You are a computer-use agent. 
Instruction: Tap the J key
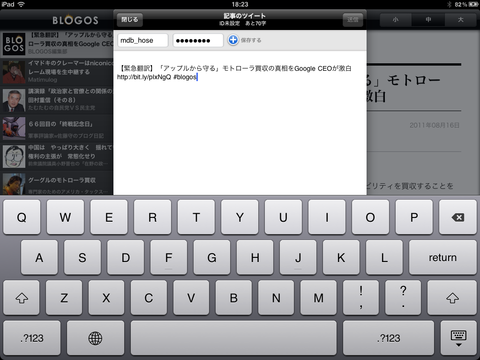298,257
